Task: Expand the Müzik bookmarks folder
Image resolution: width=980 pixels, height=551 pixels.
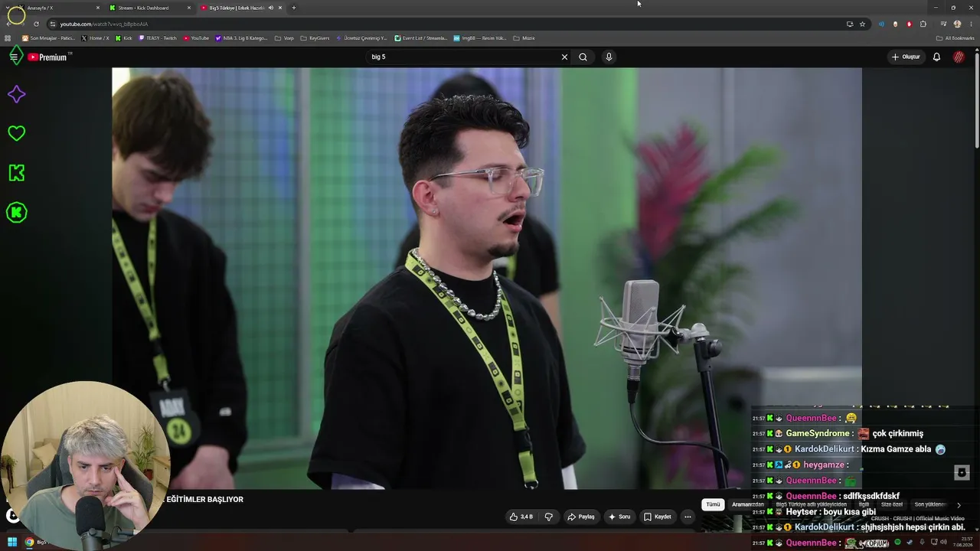Action: coord(524,38)
